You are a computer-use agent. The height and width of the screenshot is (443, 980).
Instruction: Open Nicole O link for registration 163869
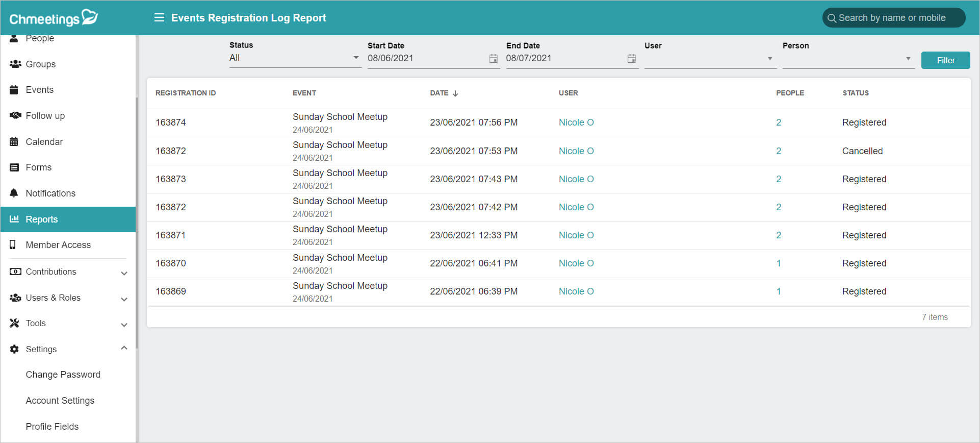(576, 291)
